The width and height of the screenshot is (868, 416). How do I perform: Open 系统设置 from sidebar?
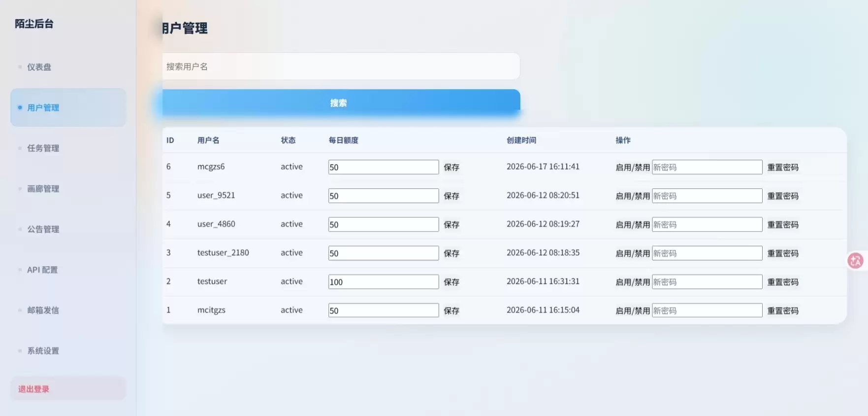68,350
